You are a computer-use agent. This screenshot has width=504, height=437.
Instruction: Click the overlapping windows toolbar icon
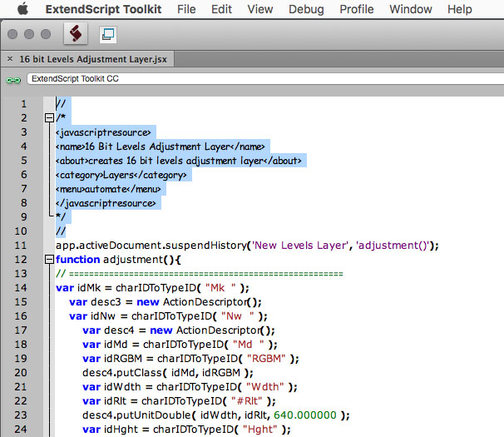[107, 34]
